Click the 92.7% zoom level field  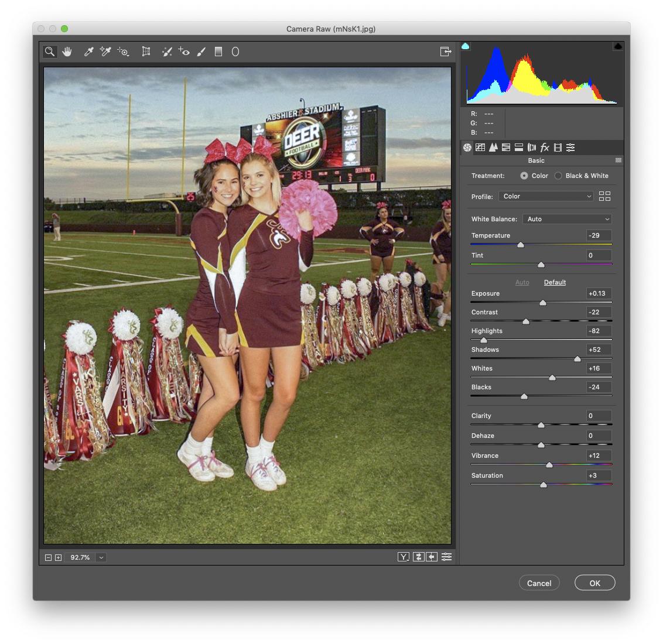(80, 558)
